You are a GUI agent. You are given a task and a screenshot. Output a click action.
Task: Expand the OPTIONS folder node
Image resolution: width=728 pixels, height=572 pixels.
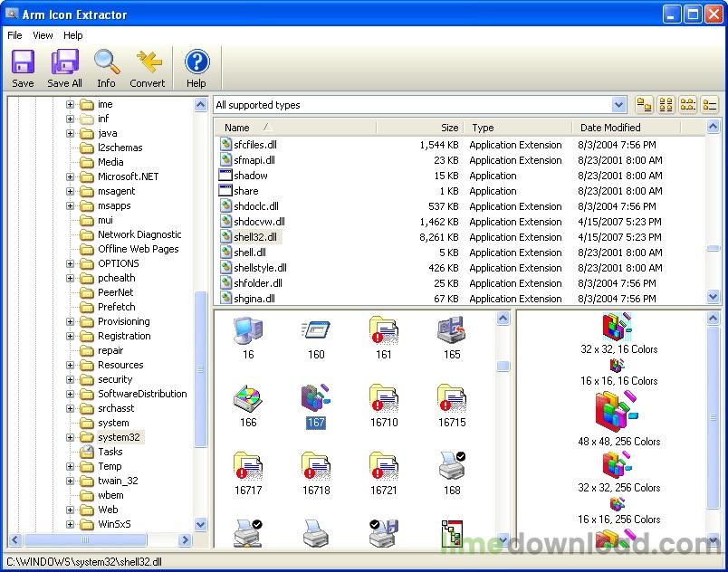pyautogui.click(x=70, y=263)
